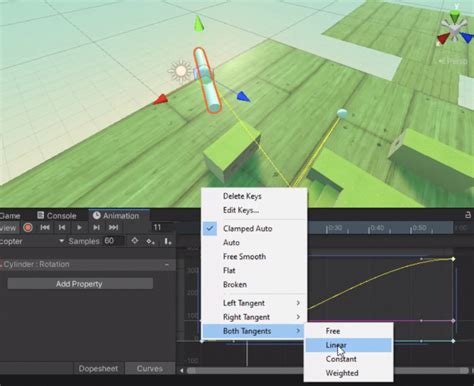Toggle filter by selection diamond icon
This screenshot has height=386, width=474.
pos(135,241)
